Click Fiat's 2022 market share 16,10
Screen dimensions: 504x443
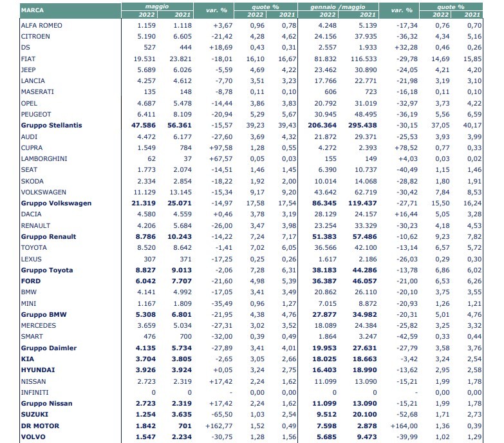point(256,59)
